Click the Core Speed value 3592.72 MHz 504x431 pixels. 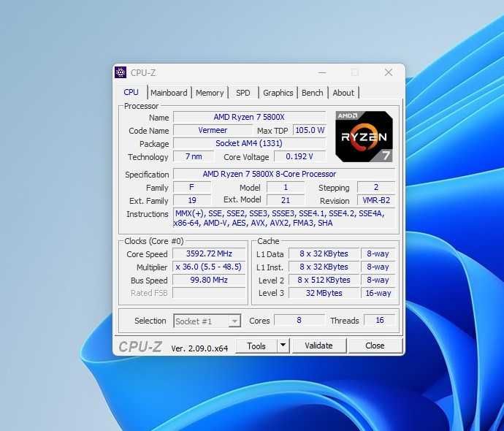click(x=209, y=253)
